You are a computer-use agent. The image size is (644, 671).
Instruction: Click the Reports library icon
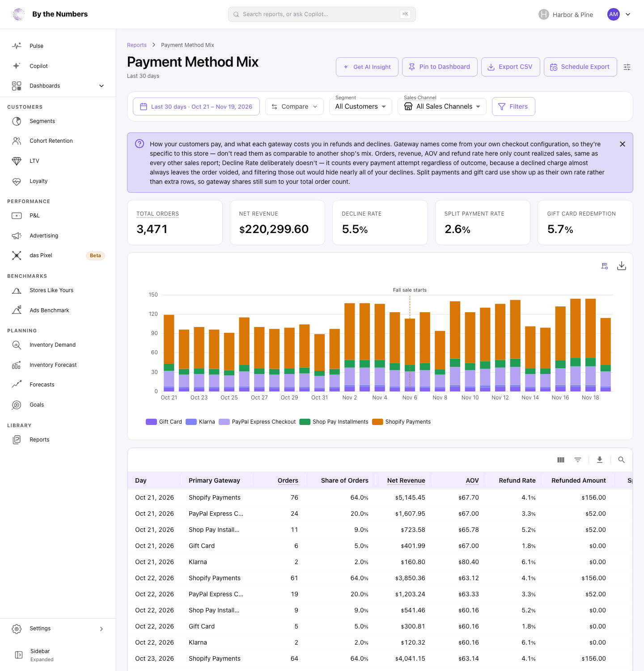coord(17,440)
